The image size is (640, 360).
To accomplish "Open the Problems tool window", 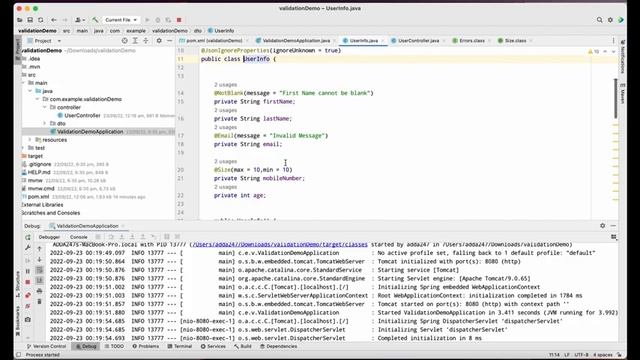I will click(146, 346).
